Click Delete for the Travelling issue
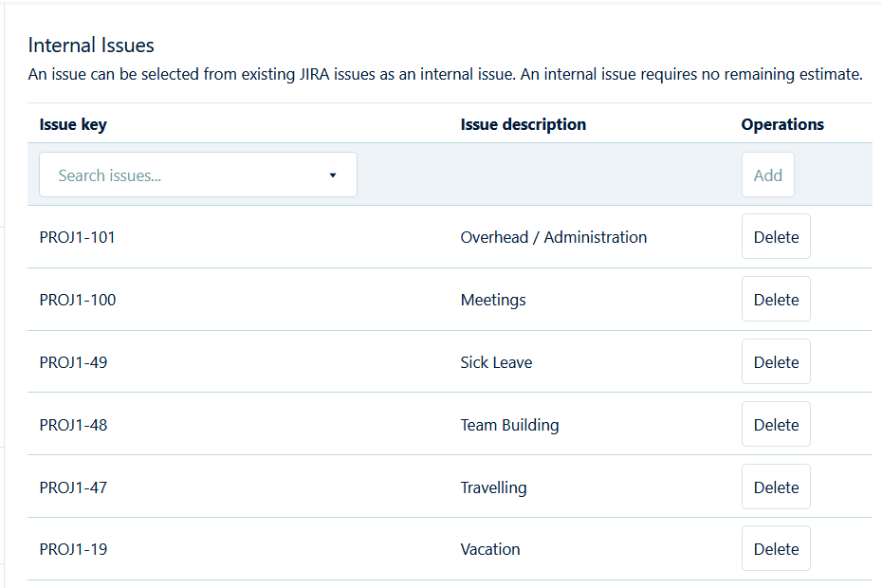Screen dimensions: 882x588 [x=776, y=487]
